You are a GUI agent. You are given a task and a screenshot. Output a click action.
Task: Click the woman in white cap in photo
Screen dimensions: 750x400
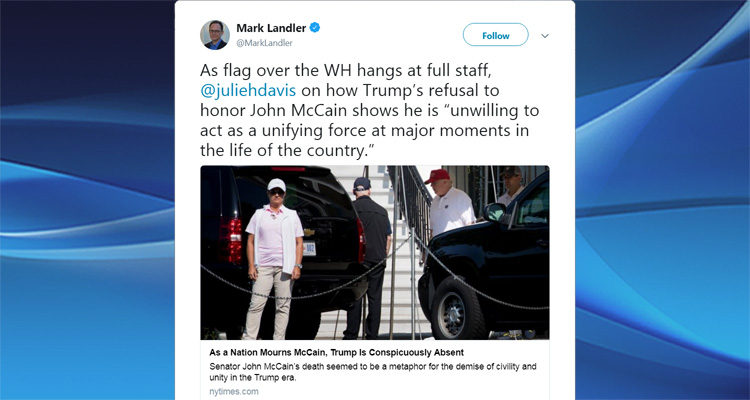pos(274,258)
